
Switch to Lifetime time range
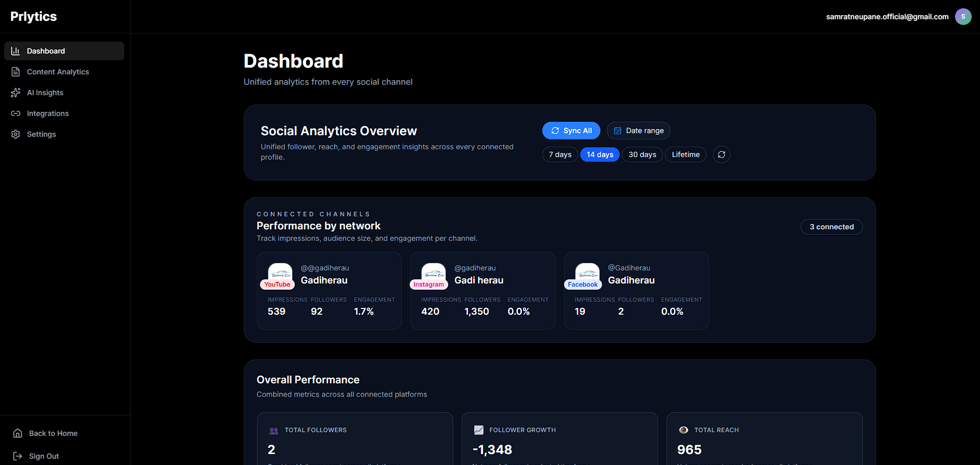685,154
